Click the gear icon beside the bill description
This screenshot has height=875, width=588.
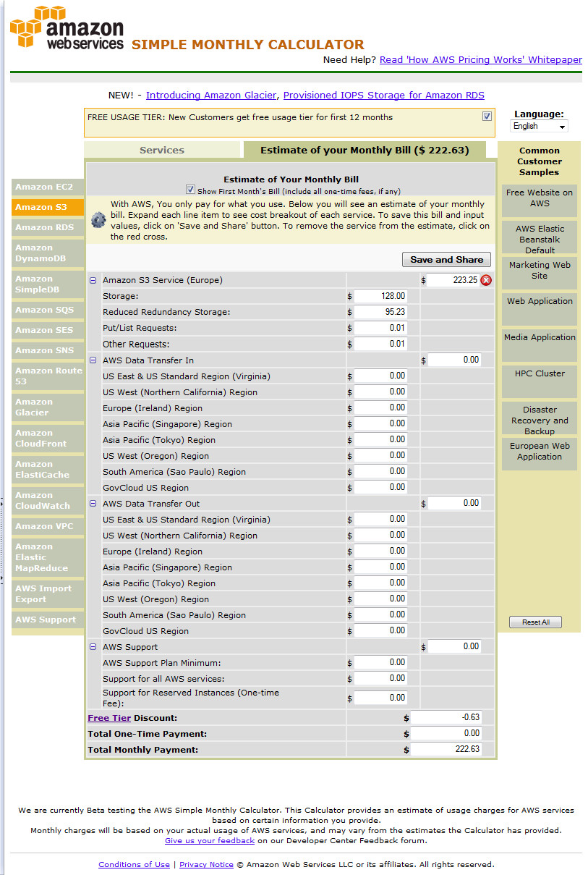pos(98,220)
